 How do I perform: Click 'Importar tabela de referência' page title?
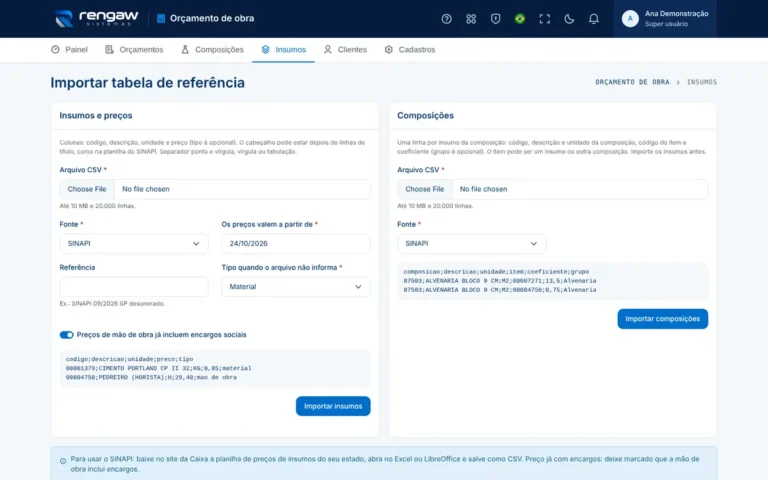[x=147, y=82]
